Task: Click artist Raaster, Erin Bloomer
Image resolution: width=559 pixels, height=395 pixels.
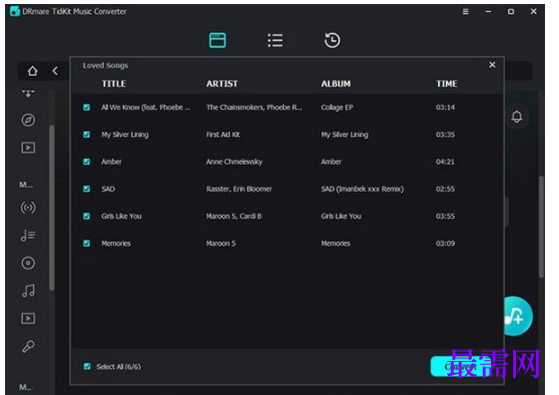Action: coord(239,189)
